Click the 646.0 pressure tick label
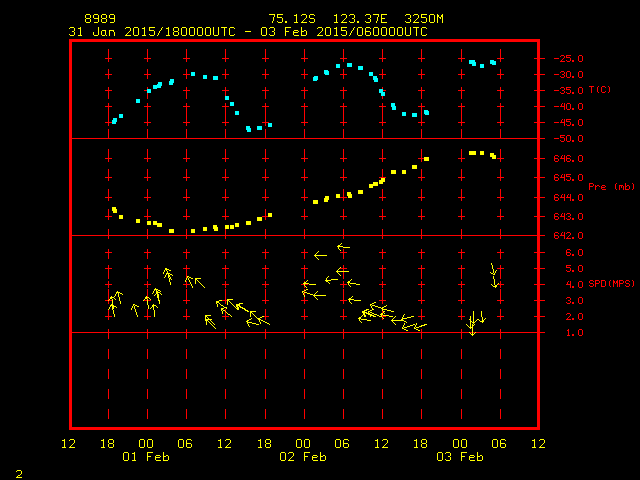This screenshot has width=640, height=480. pos(569,158)
